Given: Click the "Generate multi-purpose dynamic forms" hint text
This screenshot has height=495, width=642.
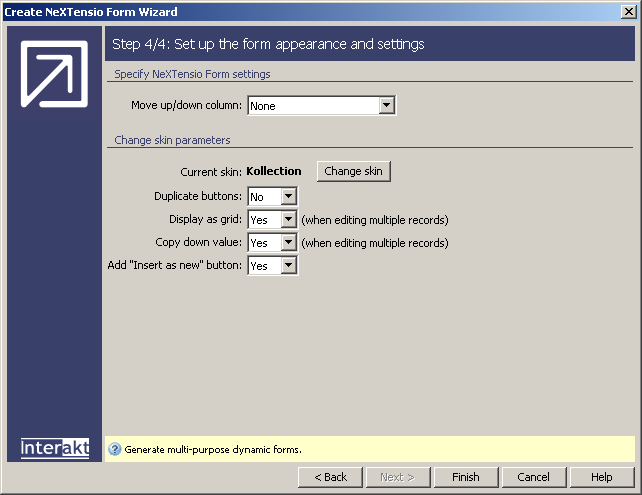Looking at the screenshot, I should coord(213,450).
